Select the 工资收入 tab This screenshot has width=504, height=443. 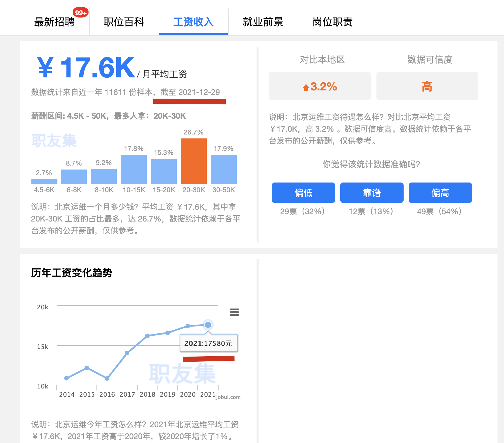coord(193,22)
